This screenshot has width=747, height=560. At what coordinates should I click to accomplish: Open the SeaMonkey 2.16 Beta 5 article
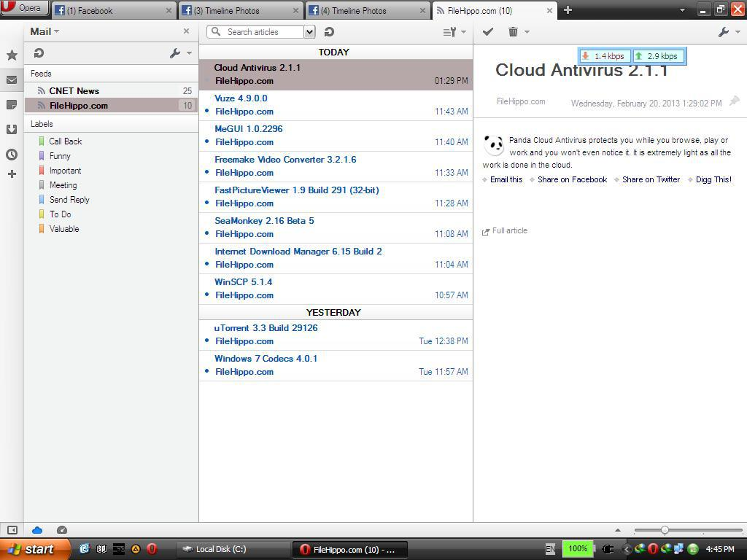point(336,227)
